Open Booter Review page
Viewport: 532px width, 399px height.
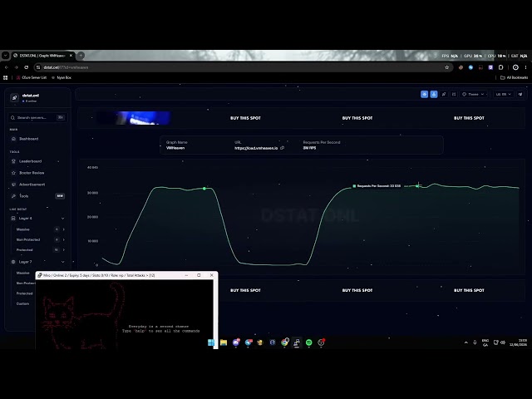(32, 173)
